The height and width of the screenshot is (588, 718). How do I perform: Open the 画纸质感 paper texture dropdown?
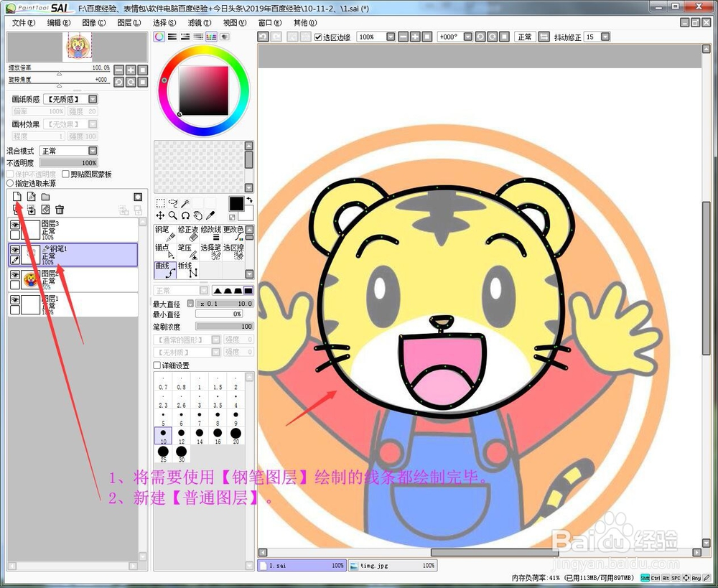click(x=93, y=99)
